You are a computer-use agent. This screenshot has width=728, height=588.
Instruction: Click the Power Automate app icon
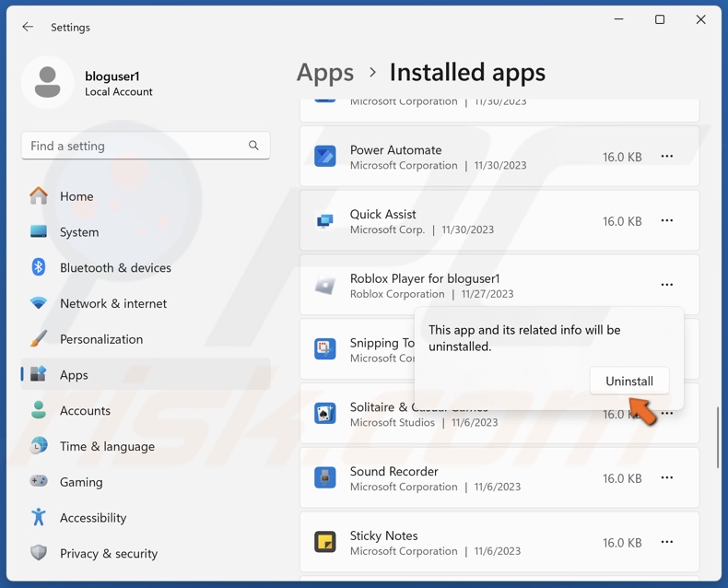click(x=325, y=157)
